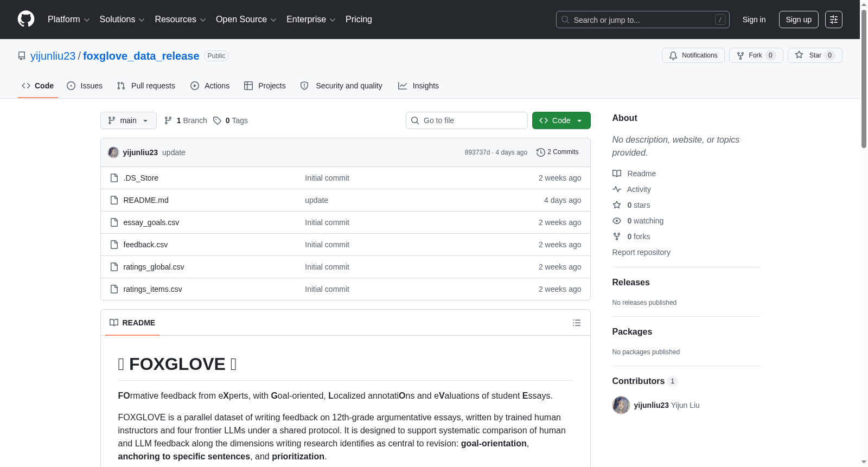Click the tag icon beside 0 Tags
Image resolution: width=868 pixels, height=467 pixels.
pyautogui.click(x=217, y=120)
